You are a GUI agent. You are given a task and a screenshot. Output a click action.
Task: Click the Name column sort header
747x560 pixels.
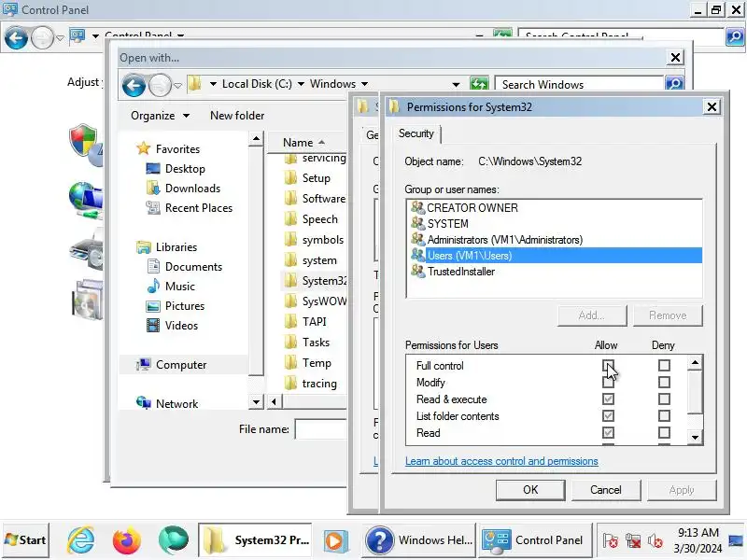pyautogui.click(x=306, y=143)
